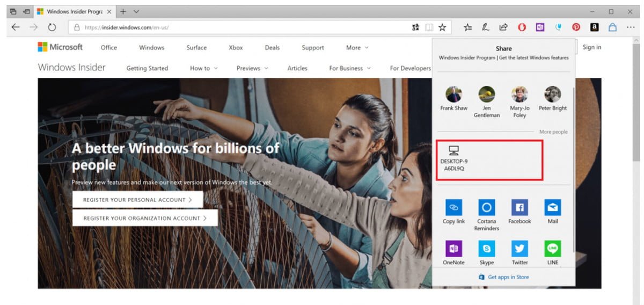Viewport: 644px width, 305px height.
Task: Go forward with the forward arrow
Action: click(x=33, y=27)
